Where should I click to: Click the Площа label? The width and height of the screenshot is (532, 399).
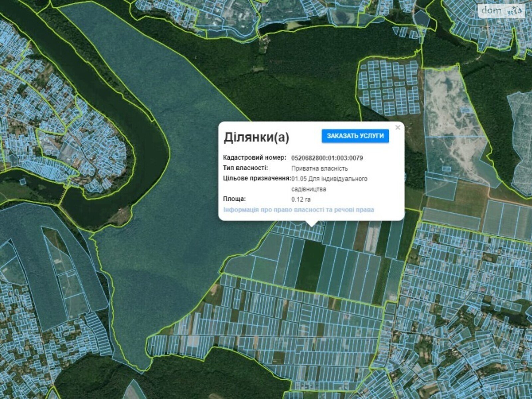pos(234,199)
